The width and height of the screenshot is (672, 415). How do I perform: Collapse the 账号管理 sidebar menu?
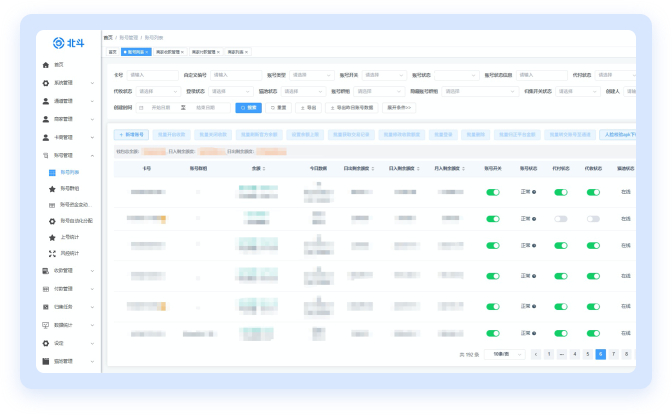(92, 155)
